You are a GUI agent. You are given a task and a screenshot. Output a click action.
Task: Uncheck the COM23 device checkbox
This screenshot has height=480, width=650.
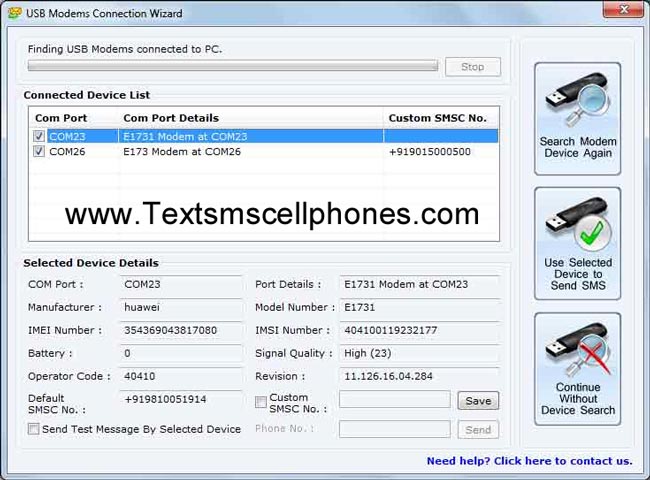(39, 136)
